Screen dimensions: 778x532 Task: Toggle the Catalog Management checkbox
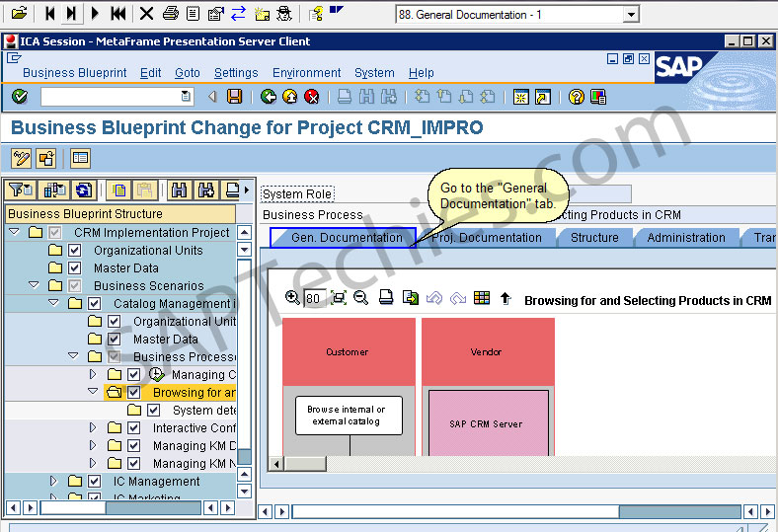[x=94, y=303]
